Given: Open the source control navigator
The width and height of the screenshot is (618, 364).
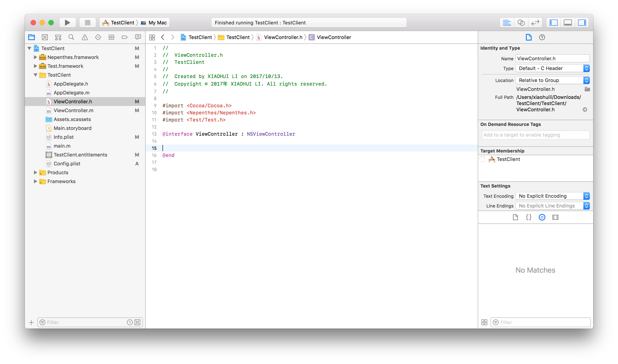Looking at the screenshot, I should coord(45,37).
